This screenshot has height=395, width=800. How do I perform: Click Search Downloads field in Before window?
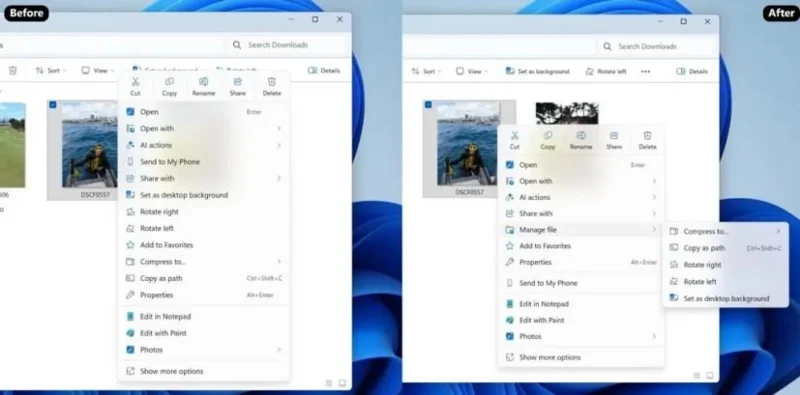[x=287, y=45]
